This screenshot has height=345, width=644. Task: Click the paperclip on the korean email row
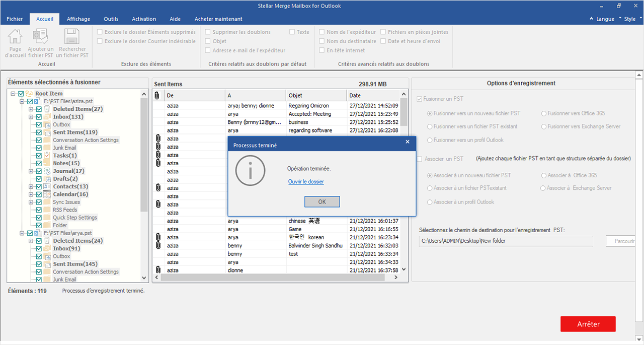pyautogui.click(x=158, y=237)
